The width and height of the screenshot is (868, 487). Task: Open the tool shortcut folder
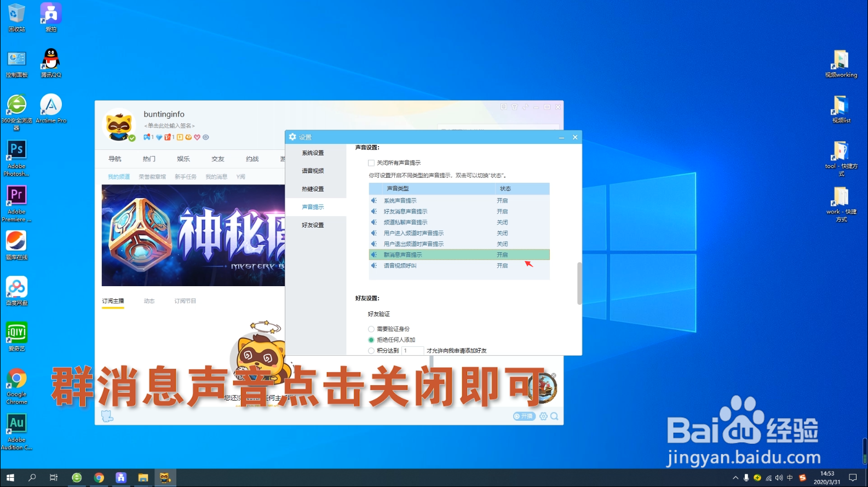[x=841, y=158]
